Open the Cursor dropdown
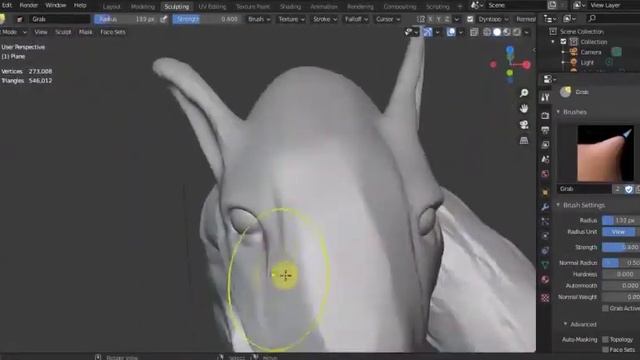 click(388, 19)
